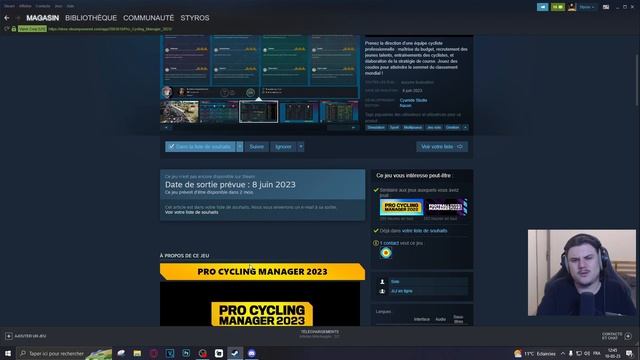Click the tray volume icon

click(x=587, y=353)
